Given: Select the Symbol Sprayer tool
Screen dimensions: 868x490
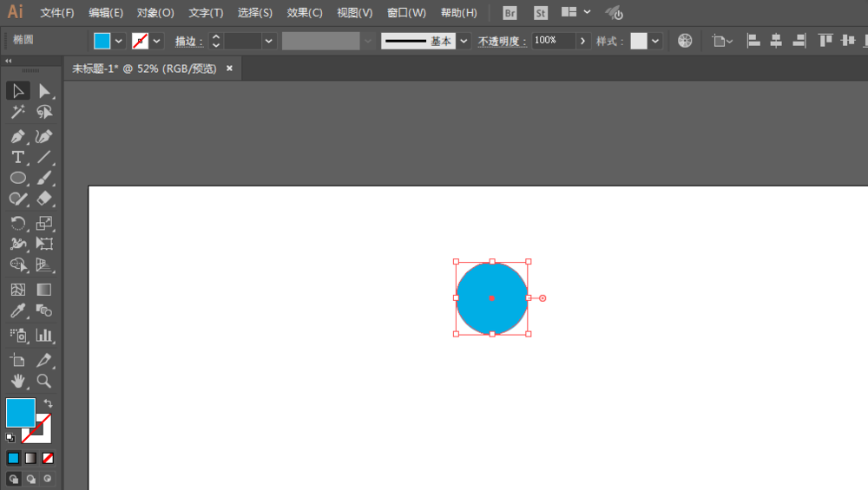Looking at the screenshot, I should tap(17, 335).
